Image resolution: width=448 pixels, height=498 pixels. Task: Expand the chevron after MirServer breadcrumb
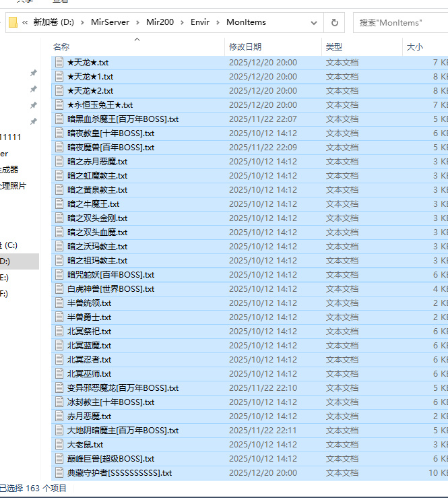[x=137, y=22]
